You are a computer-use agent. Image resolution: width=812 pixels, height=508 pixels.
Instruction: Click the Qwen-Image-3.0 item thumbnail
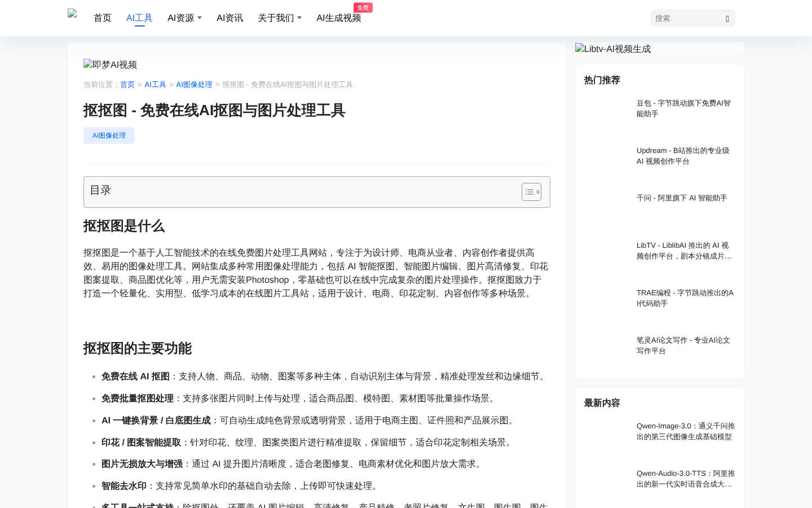click(607, 436)
